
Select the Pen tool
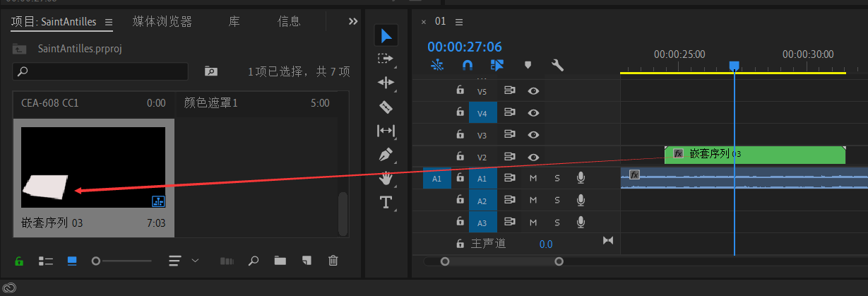coord(386,154)
